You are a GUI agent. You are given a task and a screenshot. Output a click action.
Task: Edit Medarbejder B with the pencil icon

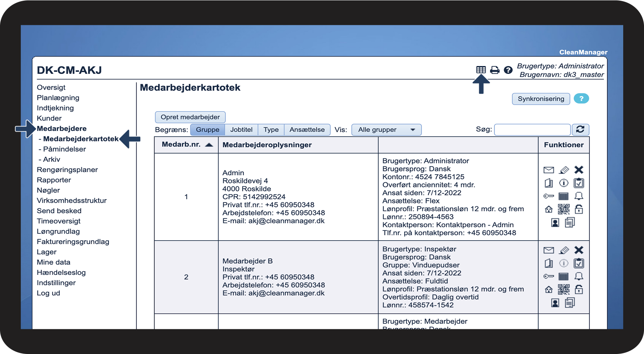[x=564, y=250]
